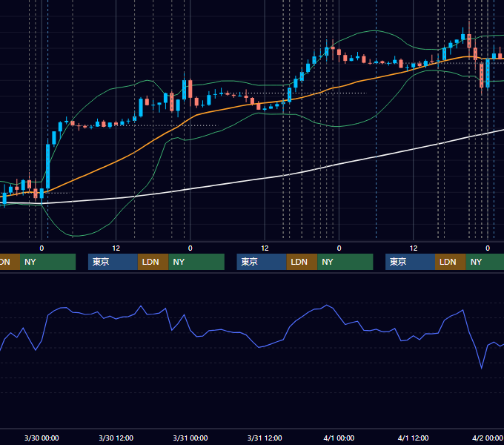Click the 東京 session bar on 3/30
The height and width of the screenshot is (445, 504).
113,262
